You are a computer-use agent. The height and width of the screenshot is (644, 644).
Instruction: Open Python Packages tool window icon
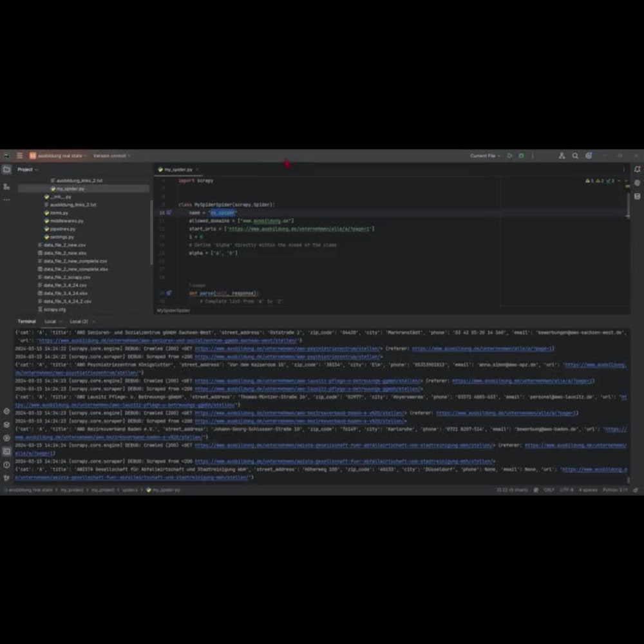click(6, 411)
